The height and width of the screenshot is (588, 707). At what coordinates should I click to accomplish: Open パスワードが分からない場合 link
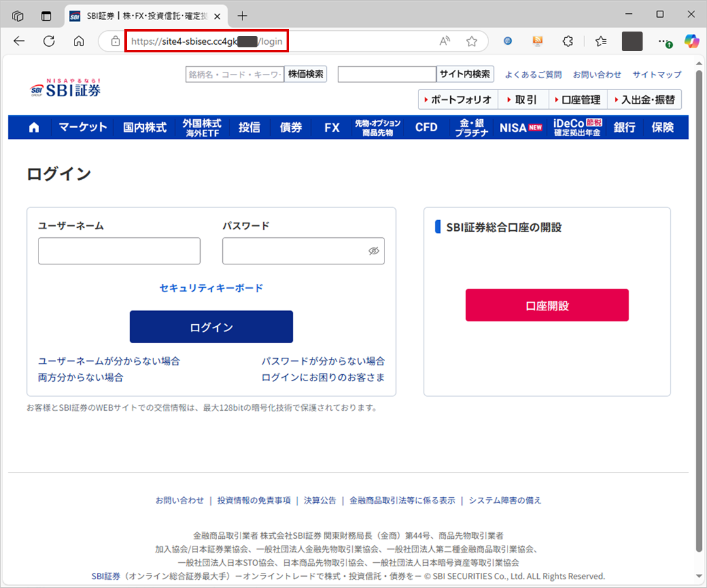click(323, 361)
